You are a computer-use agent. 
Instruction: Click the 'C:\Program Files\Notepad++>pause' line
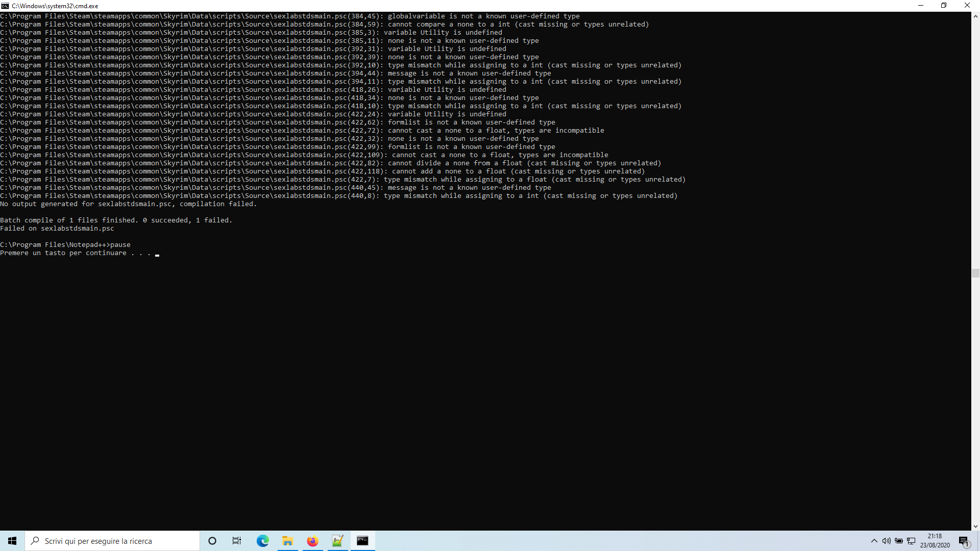[x=65, y=245]
